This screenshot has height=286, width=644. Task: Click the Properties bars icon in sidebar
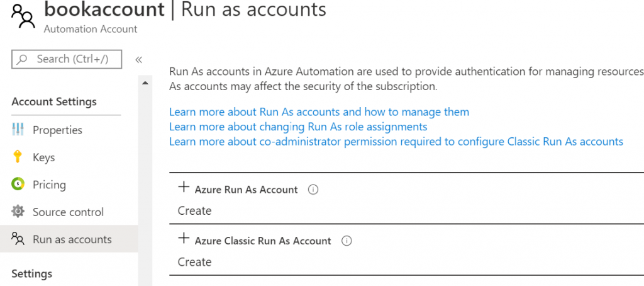[18, 130]
